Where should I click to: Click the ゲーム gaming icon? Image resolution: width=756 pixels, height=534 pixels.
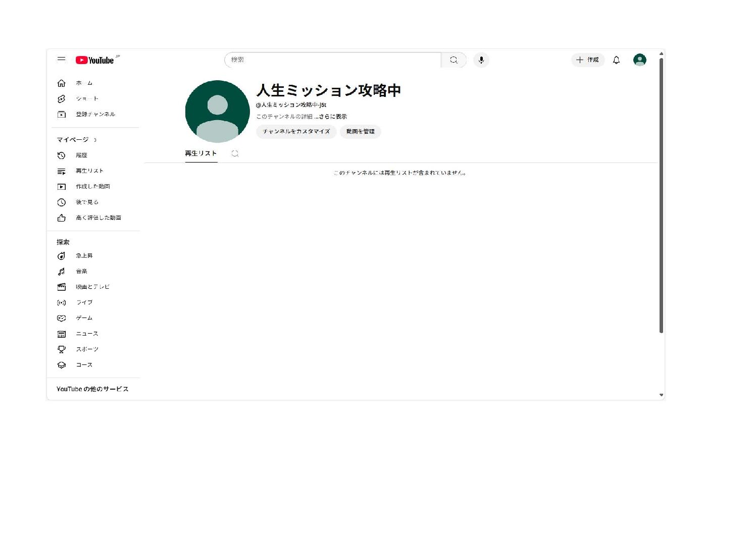(x=62, y=318)
